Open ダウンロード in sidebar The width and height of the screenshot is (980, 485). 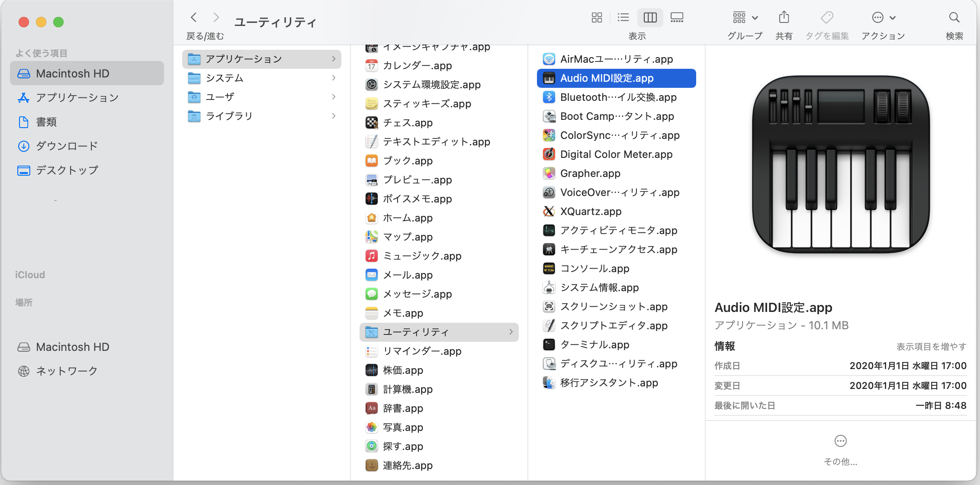click(87, 146)
